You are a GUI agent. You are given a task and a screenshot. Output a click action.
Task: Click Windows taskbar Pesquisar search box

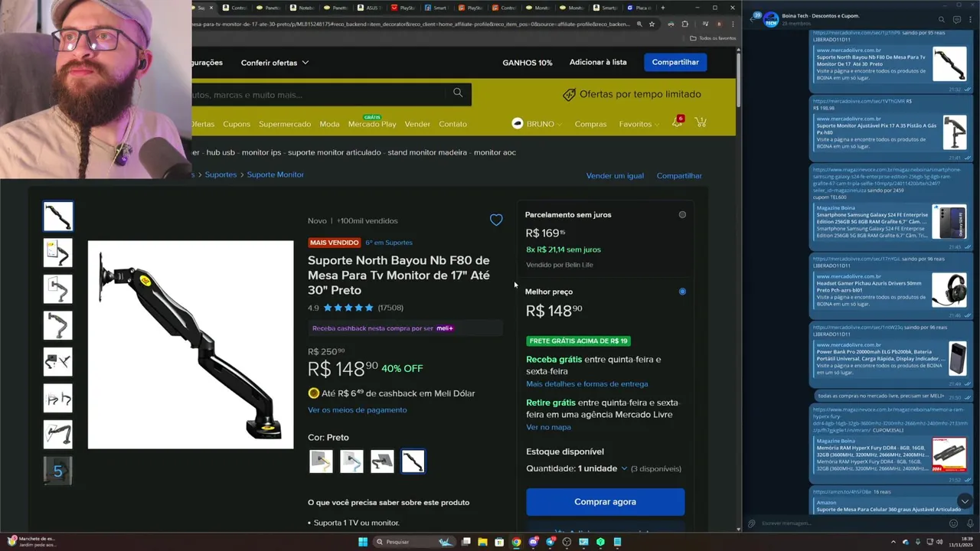coord(413,542)
